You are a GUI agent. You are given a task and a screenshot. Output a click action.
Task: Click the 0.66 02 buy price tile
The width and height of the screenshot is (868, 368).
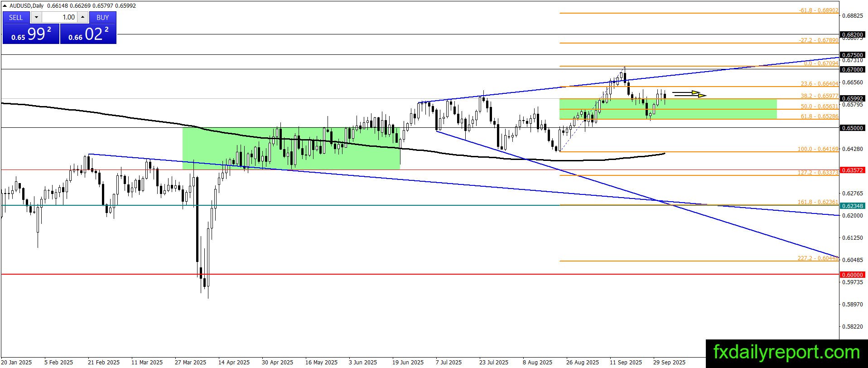point(88,34)
